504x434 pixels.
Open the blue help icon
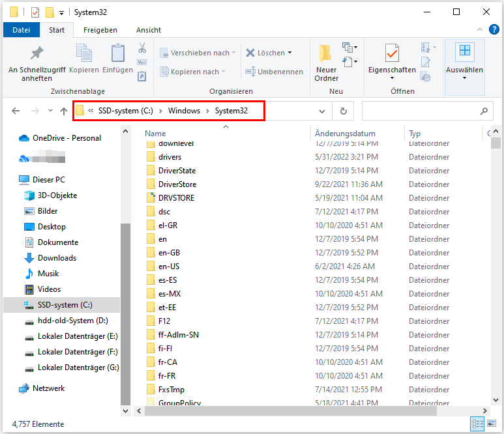pyautogui.click(x=494, y=29)
